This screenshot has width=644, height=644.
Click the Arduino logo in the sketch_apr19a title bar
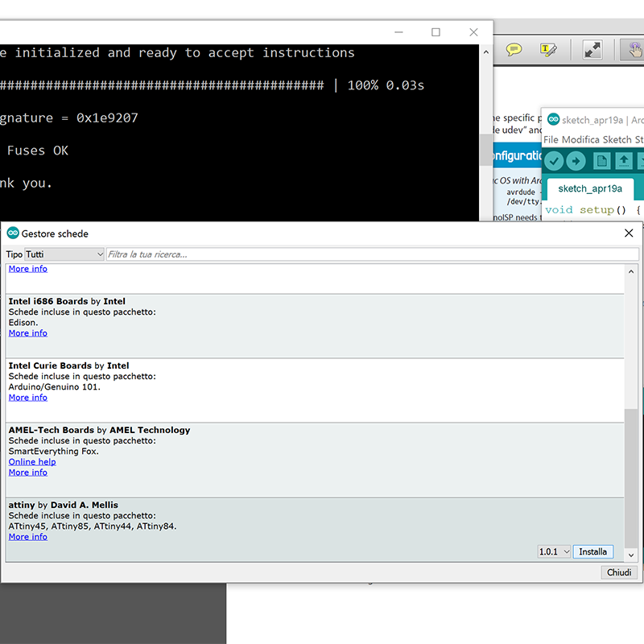[x=553, y=119]
